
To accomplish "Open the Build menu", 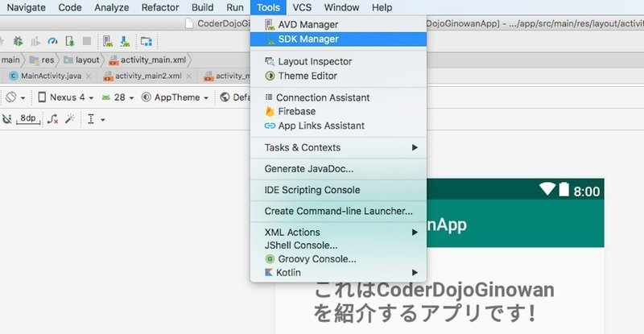I will point(203,7).
